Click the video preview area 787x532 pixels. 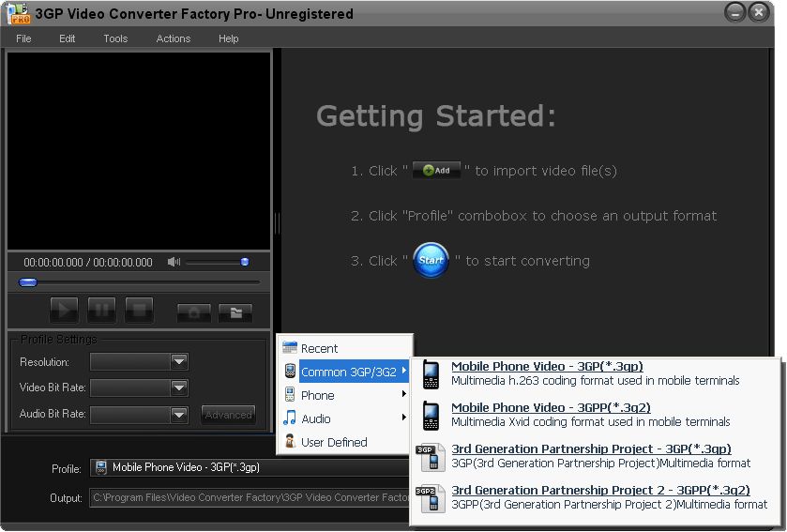139,150
